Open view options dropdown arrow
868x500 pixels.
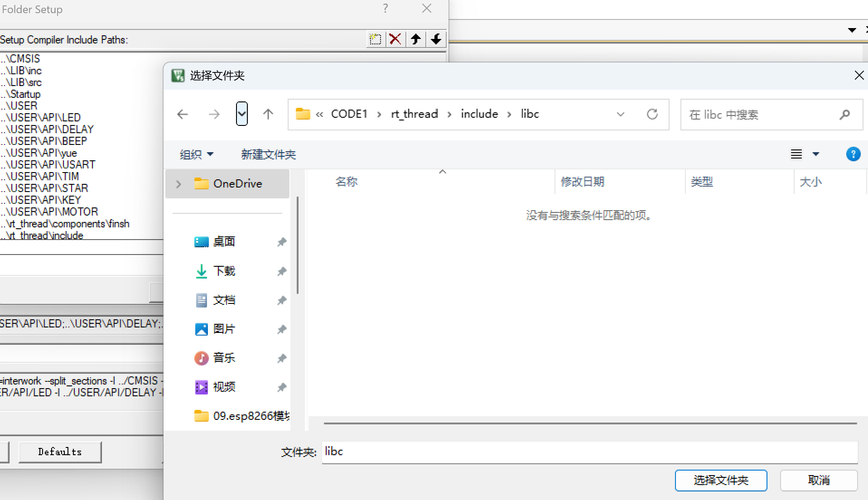point(816,154)
